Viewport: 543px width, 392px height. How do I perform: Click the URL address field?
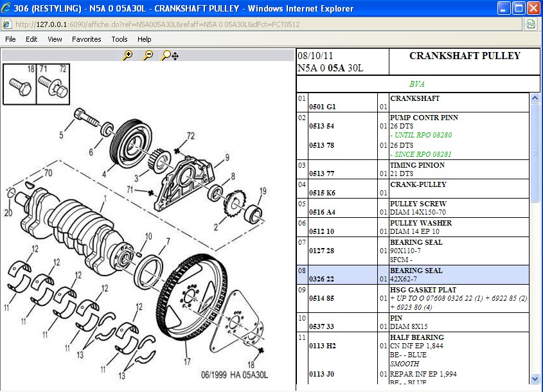click(x=257, y=24)
